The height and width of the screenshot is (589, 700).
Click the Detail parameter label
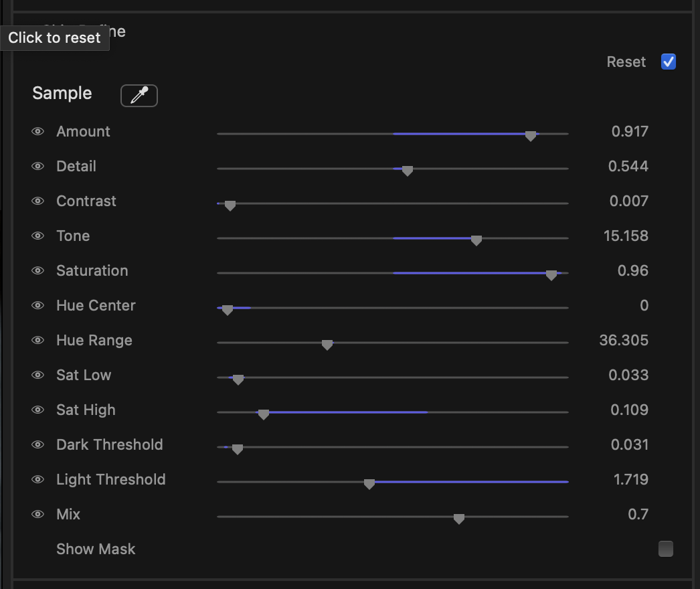coord(76,166)
